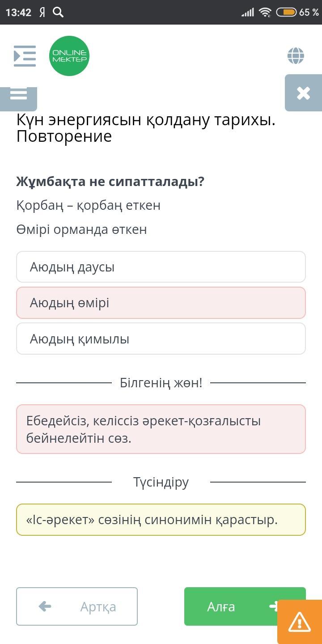Screen dimensions: 322x644
Task: Tap the "Білгенің жөн!" section heading
Action: coord(161,383)
